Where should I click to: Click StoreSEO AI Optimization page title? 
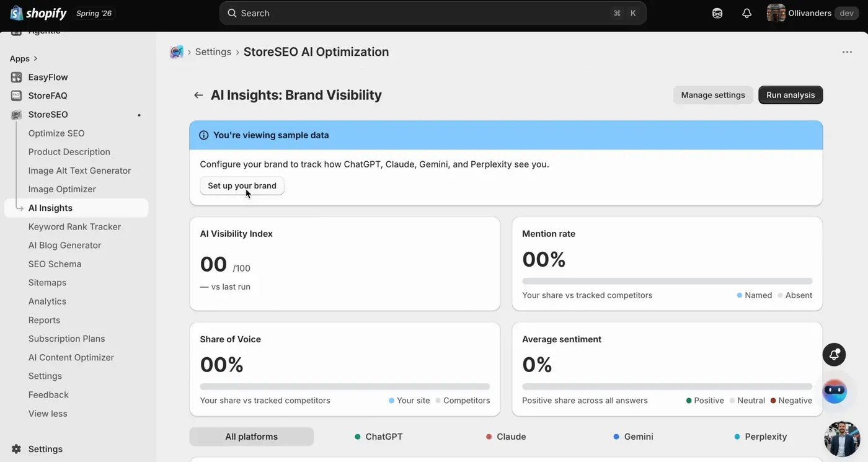tap(316, 52)
